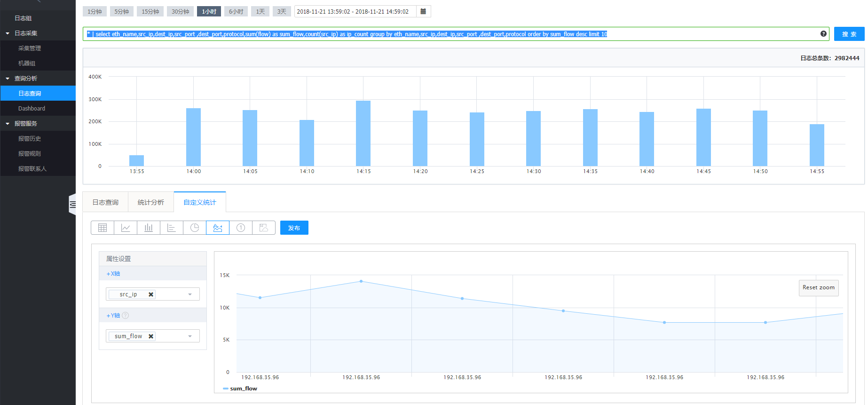Open 采集管理 in the sidebar
This screenshot has width=868, height=405.
point(38,48)
